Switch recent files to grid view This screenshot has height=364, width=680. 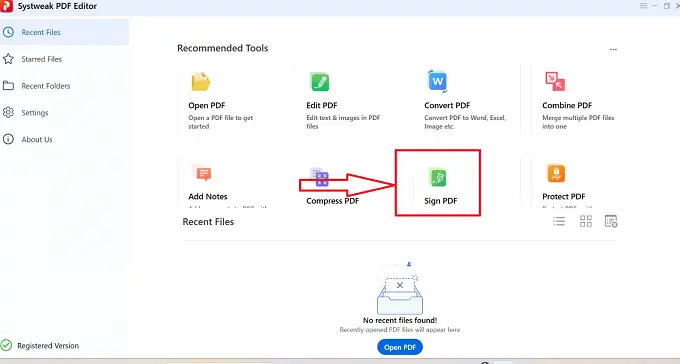click(x=586, y=221)
